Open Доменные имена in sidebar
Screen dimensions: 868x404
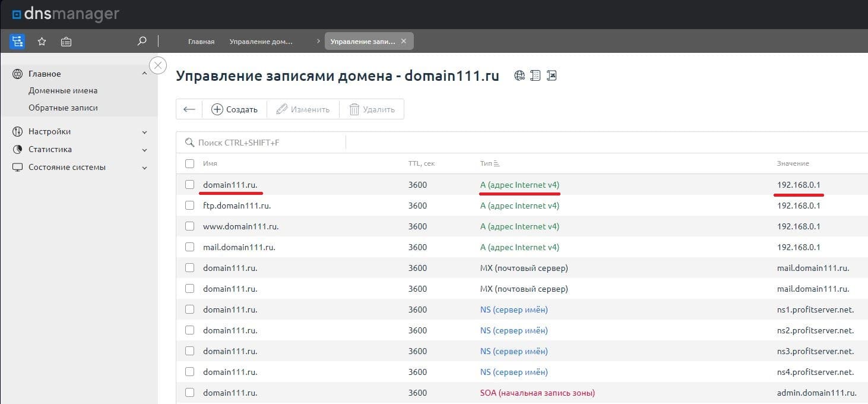63,90
